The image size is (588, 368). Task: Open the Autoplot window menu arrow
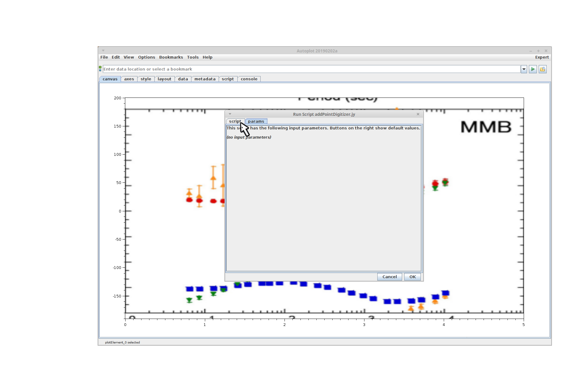click(x=103, y=51)
